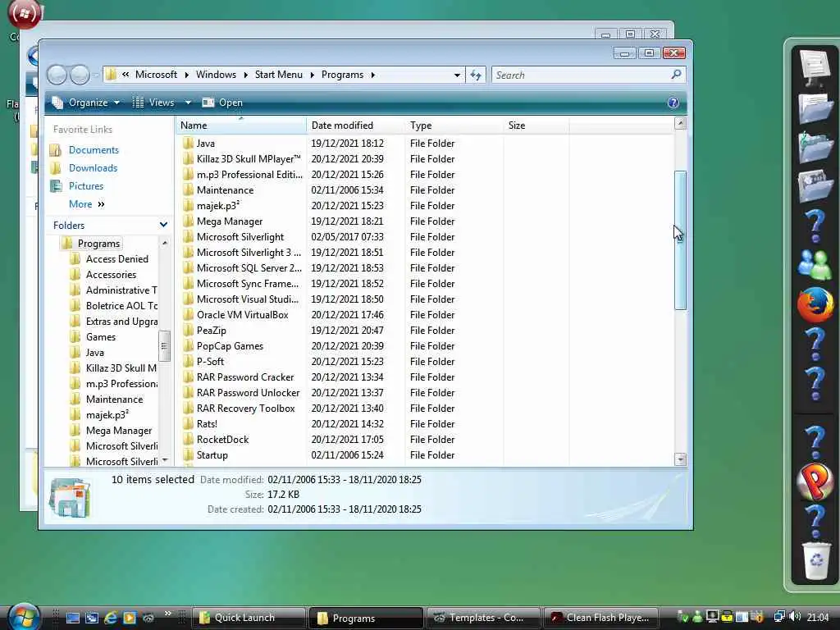Image resolution: width=840 pixels, height=630 pixels.
Task: Select the Oracle VM VirtualBox folder
Action: 242,315
